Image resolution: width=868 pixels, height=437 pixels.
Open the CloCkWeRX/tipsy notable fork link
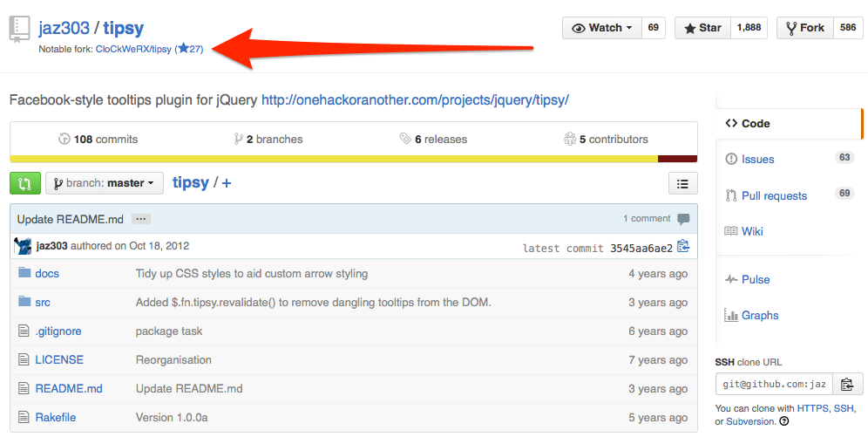(133, 49)
